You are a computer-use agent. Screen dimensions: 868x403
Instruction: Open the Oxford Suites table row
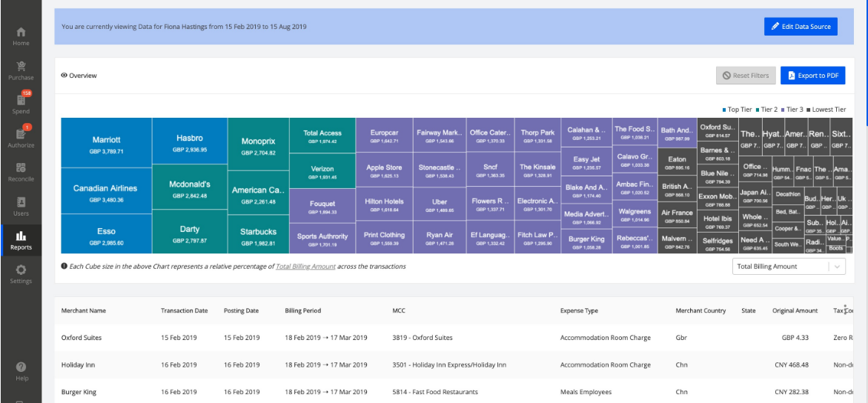point(454,338)
